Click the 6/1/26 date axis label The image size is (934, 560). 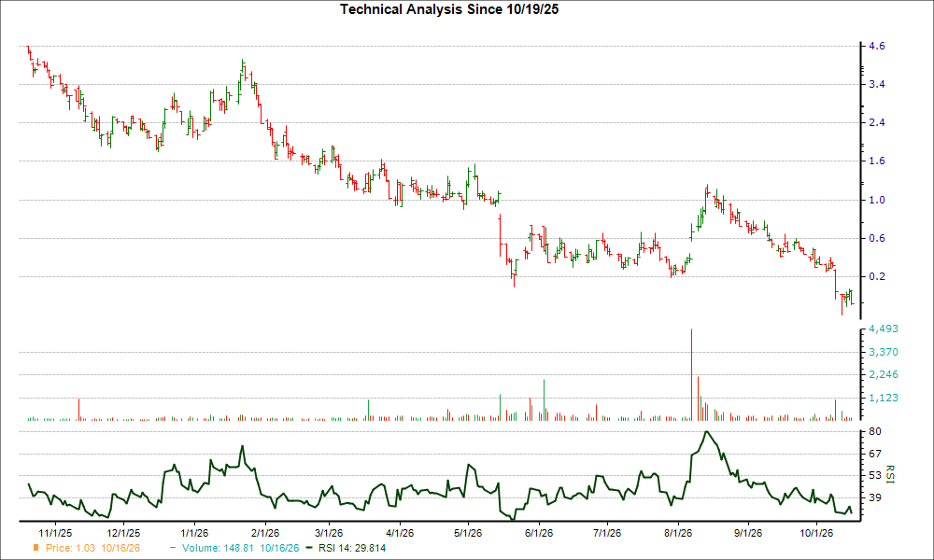[x=539, y=533]
